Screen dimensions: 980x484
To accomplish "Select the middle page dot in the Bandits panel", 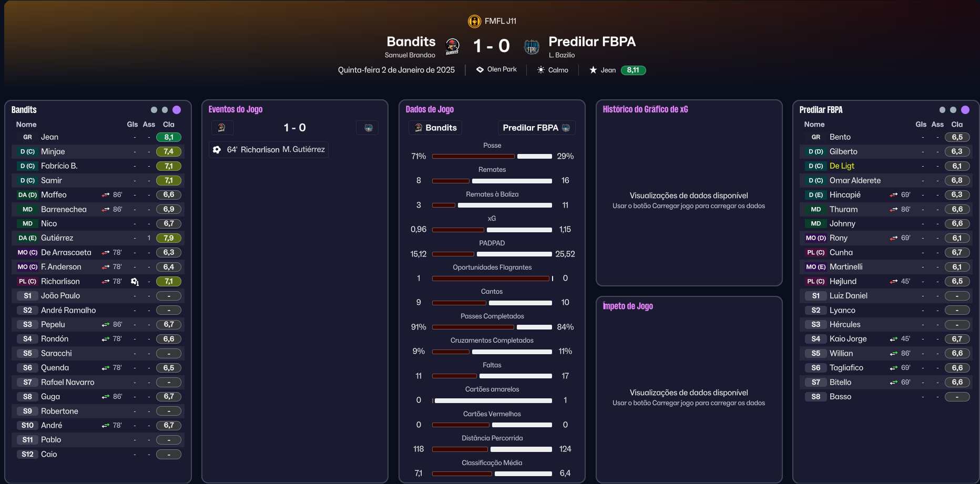I will [165, 110].
